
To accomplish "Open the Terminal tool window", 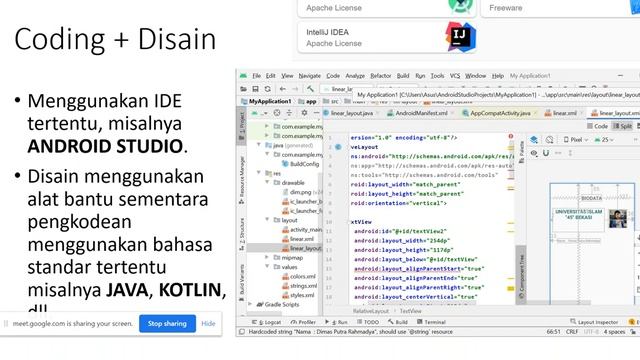I will tap(431, 322).
